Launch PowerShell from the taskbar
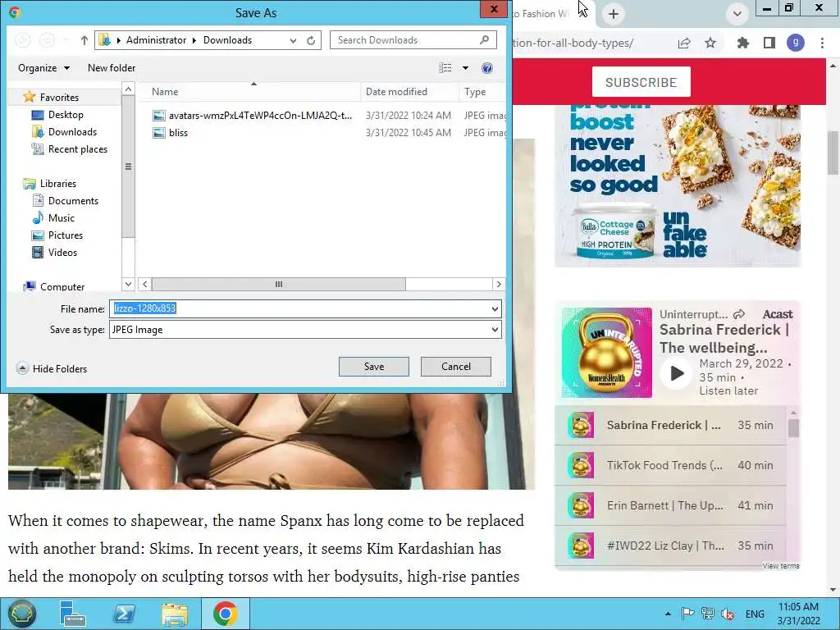The image size is (840, 630). click(124, 614)
